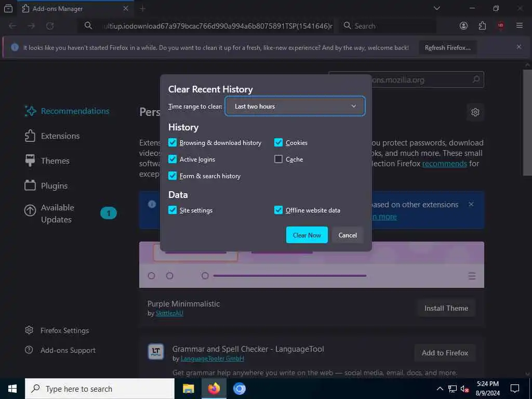Click the Add-ons Support question mark icon
This screenshot has height=399, width=532.
29,350
